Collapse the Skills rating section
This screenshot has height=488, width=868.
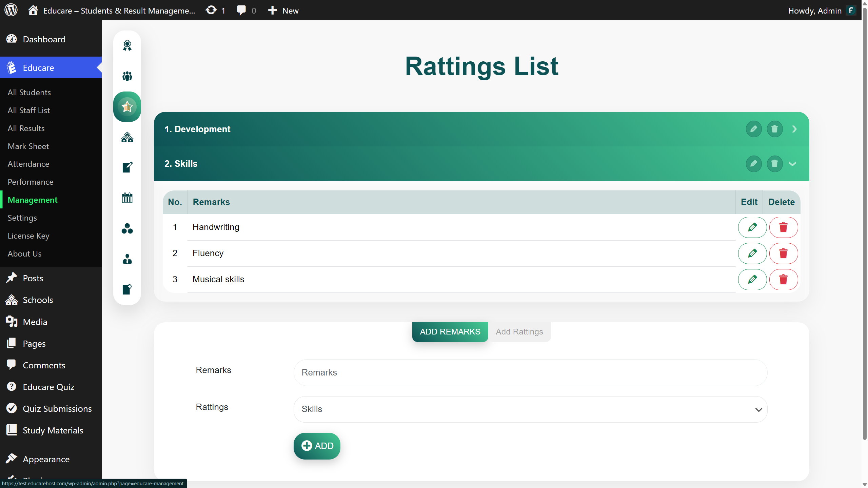792,164
